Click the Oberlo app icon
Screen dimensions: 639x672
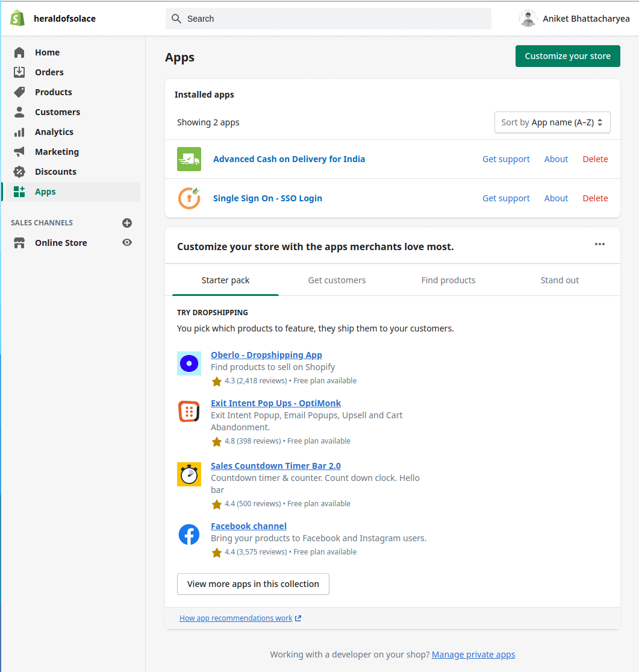click(189, 363)
